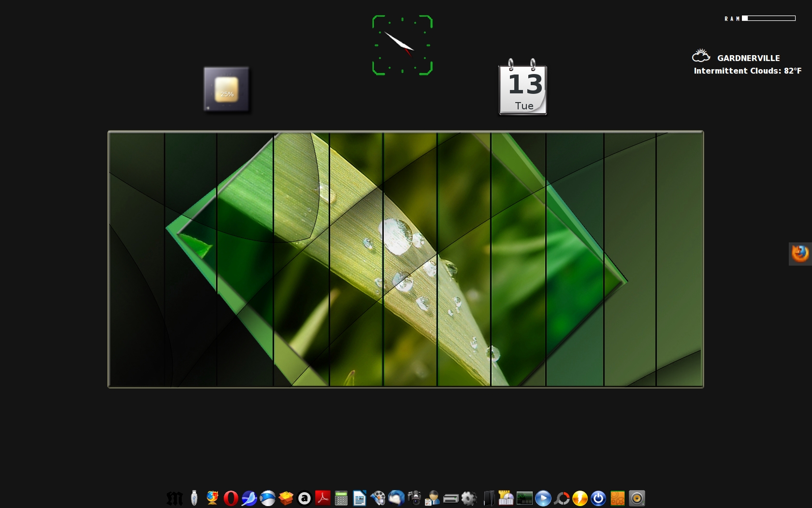Viewport: 812px width, 508px height.
Task: Launch Adobe Reader from the dock
Action: (x=322, y=498)
